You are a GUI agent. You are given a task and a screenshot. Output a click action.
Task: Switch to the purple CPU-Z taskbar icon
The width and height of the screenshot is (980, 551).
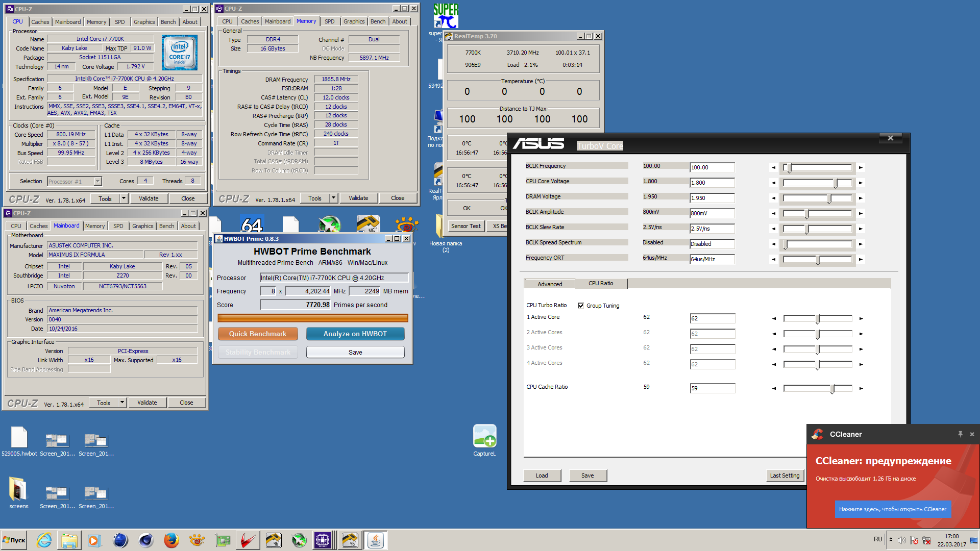pos(323,540)
